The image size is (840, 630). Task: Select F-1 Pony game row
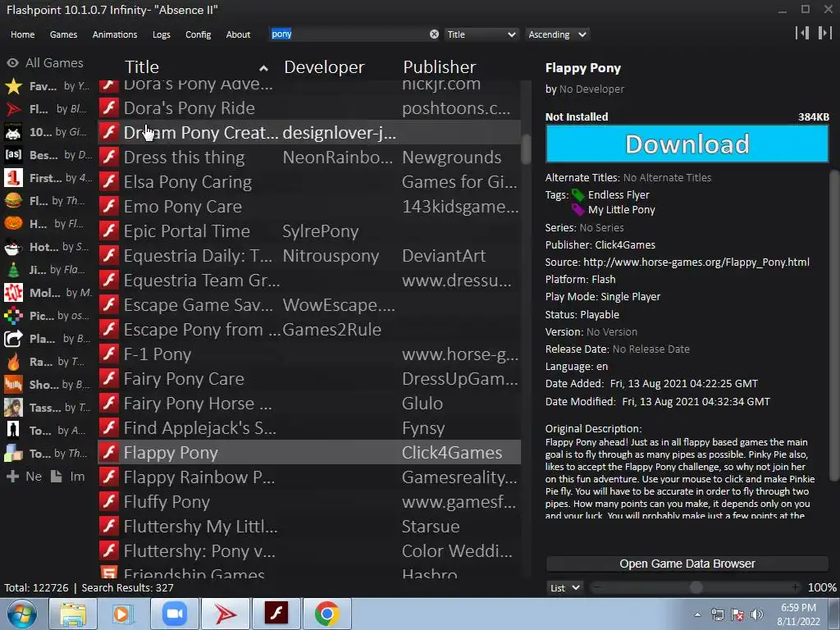(309, 354)
